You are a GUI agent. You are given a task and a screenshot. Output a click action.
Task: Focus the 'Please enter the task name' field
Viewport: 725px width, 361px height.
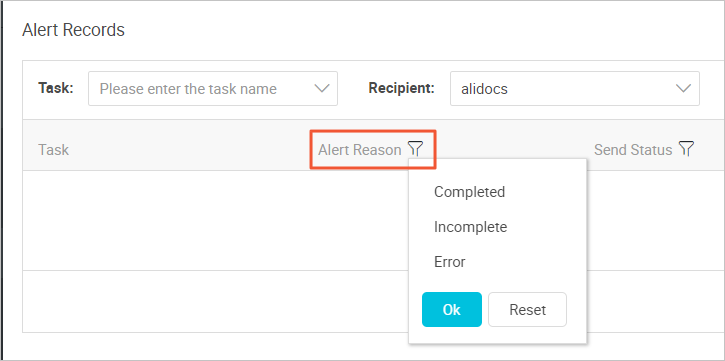click(x=213, y=88)
